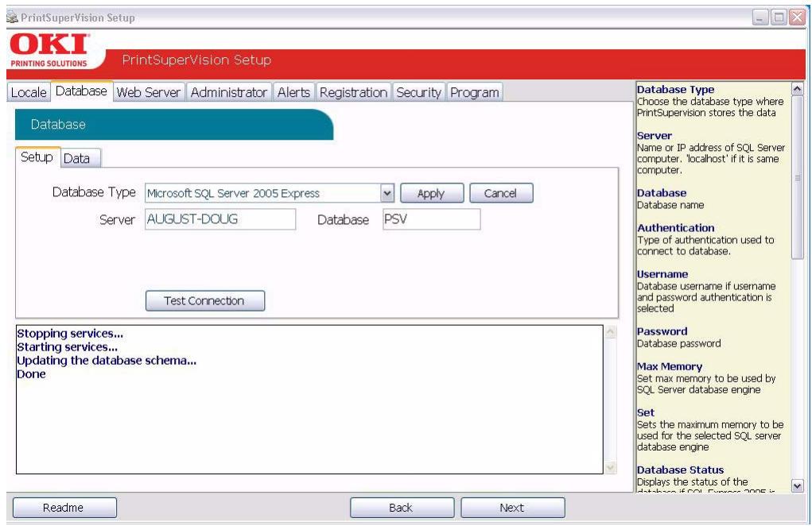This screenshot has width=812, height=526.
Task: Switch to the Data sub-tab
Action: click(76, 158)
